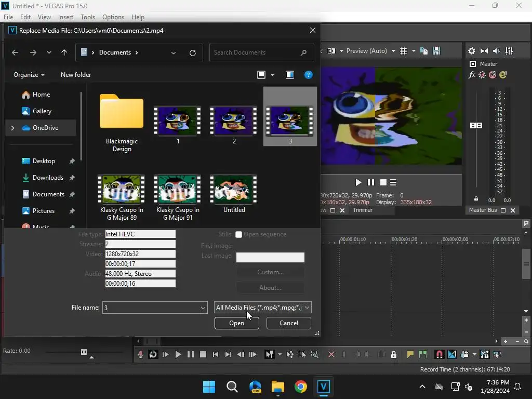Click the preview Overlays grid icon
This screenshot has width=532, height=399.
coord(403,51)
